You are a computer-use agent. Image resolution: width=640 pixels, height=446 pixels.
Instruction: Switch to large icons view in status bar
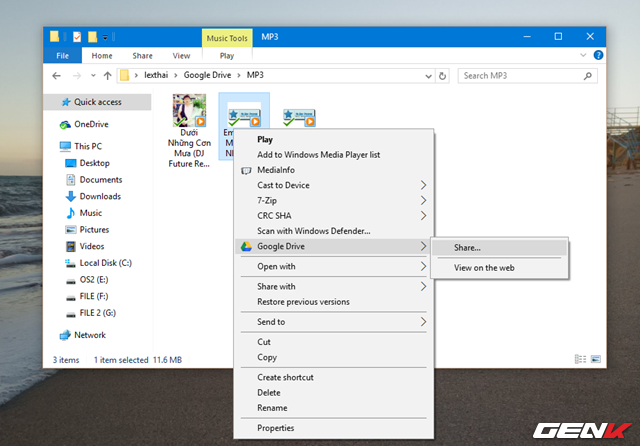596,359
